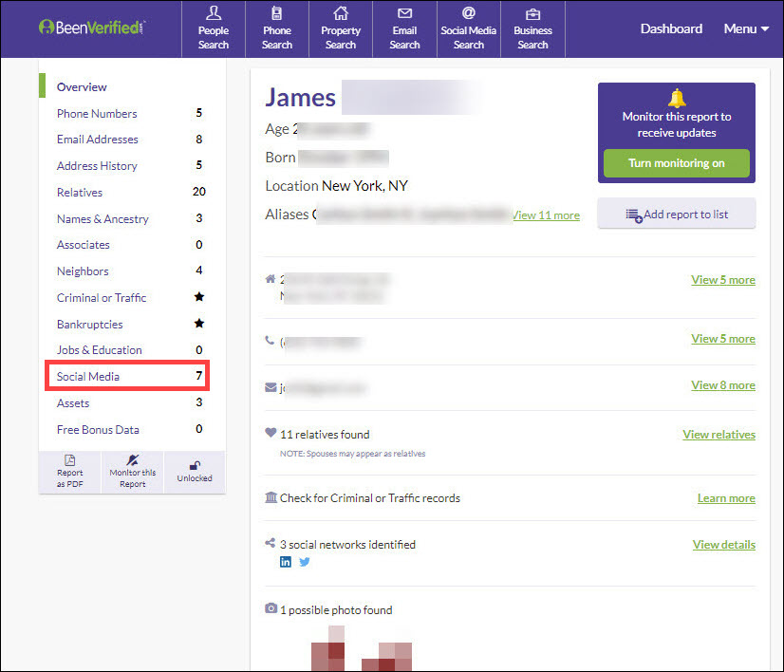Screen dimensions: 784x672
Task: Click the courthouse icon
Action: coord(271,497)
